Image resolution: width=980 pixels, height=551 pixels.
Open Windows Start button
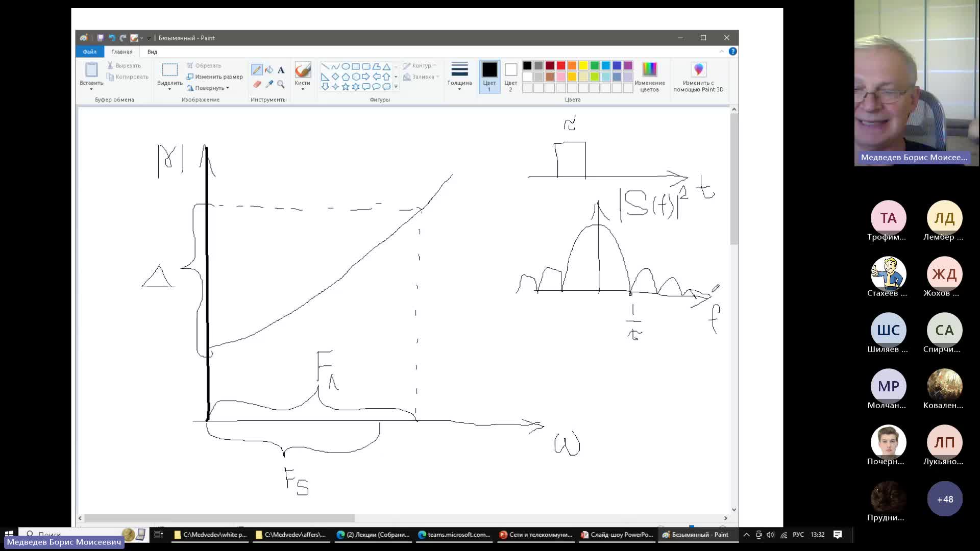click(9, 534)
